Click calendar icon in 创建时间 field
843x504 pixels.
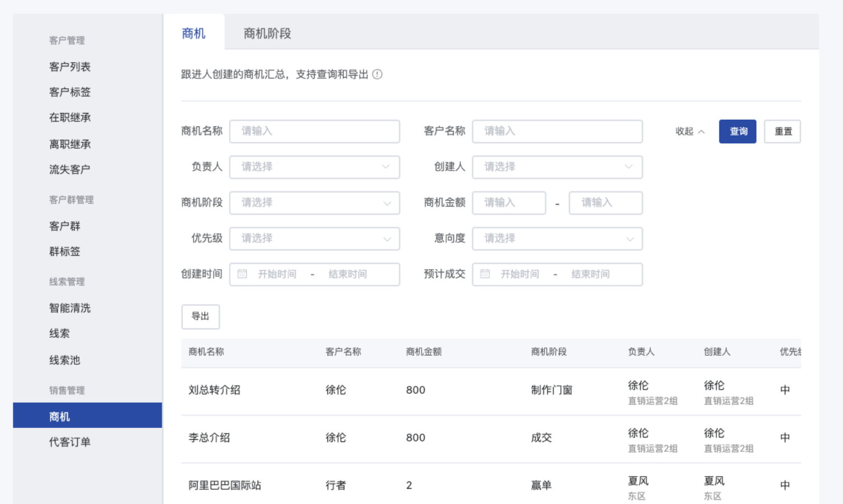tap(242, 274)
